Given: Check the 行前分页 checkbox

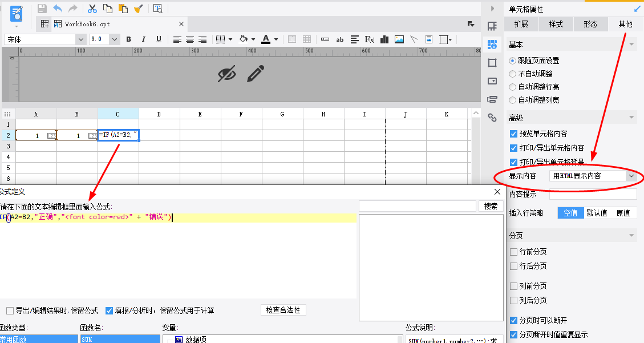Looking at the screenshot, I should [x=513, y=251].
